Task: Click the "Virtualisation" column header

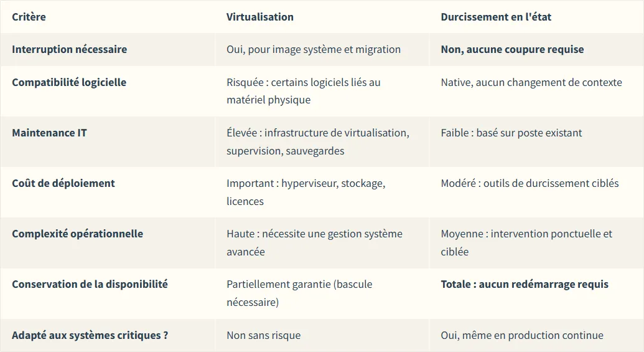Action: [259, 17]
